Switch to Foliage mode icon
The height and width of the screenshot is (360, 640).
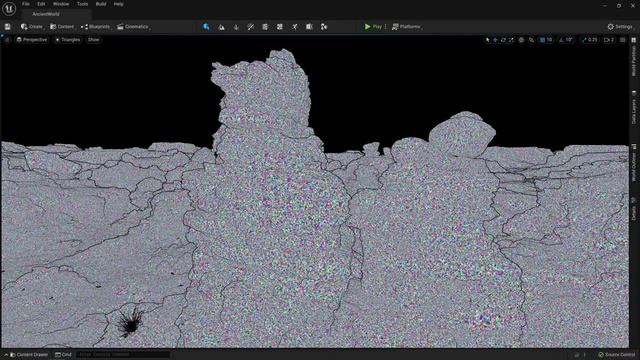click(x=236, y=27)
